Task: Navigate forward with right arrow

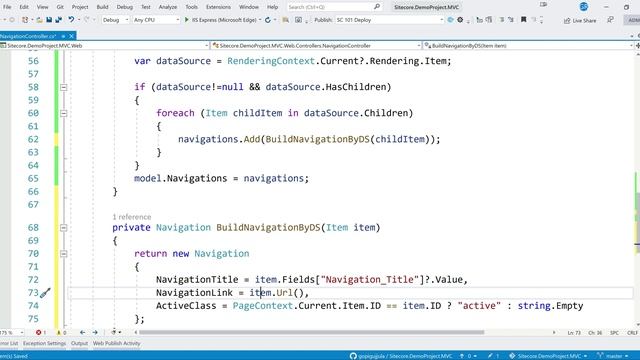Action: (x=95, y=333)
